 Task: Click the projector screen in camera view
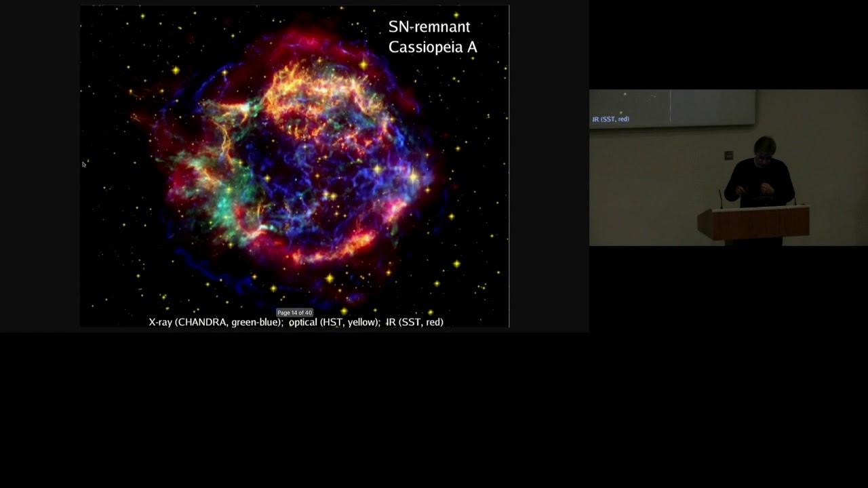(671, 107)
